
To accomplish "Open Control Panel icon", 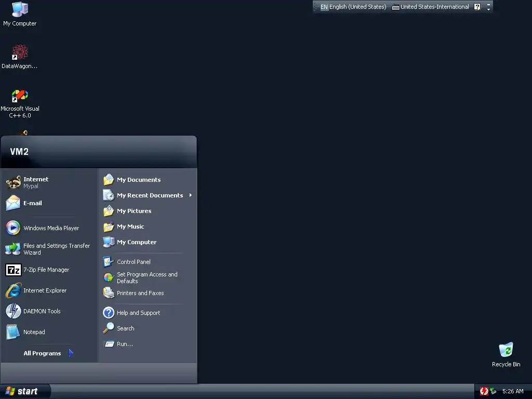I will coord(109,262).
